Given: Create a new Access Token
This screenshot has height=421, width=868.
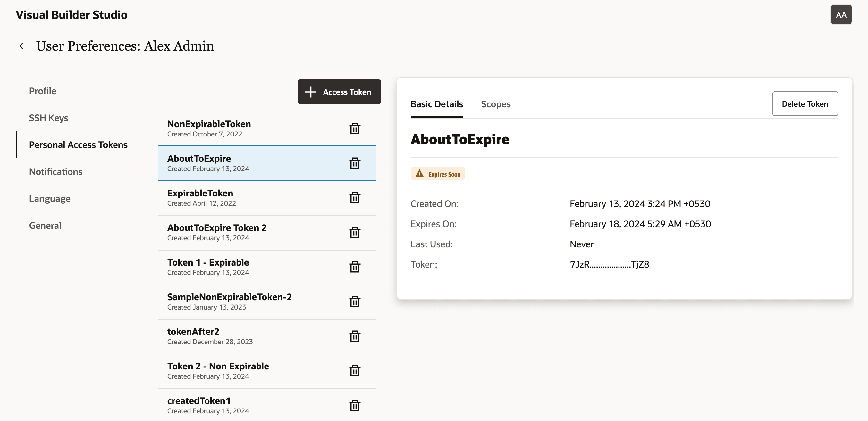Looking at the screenshot, I should [339, 92].
